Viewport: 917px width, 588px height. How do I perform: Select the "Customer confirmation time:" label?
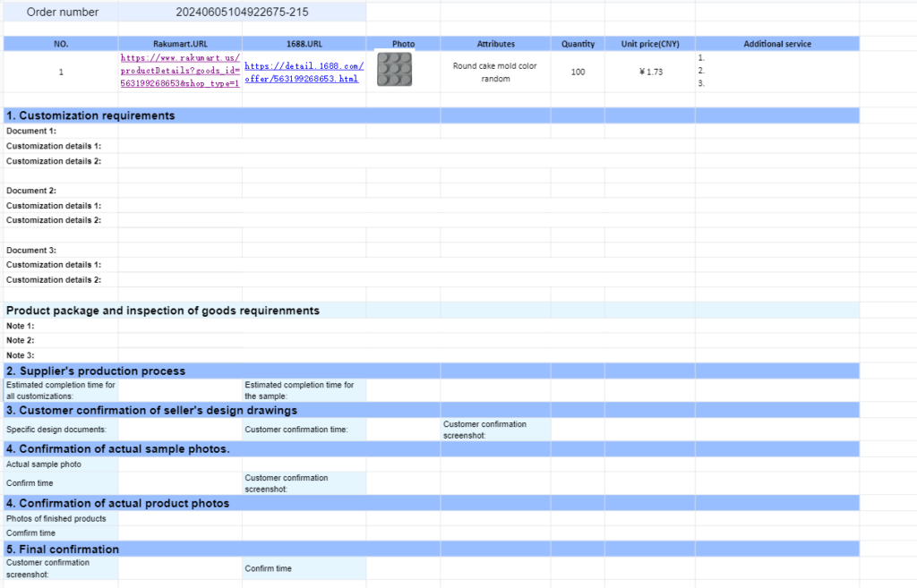[296, 430]
